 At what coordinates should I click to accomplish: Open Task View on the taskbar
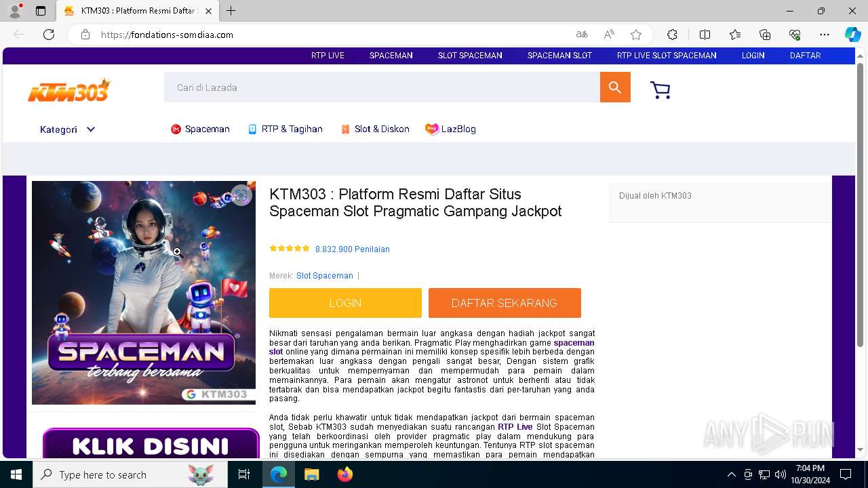[244, 474]
